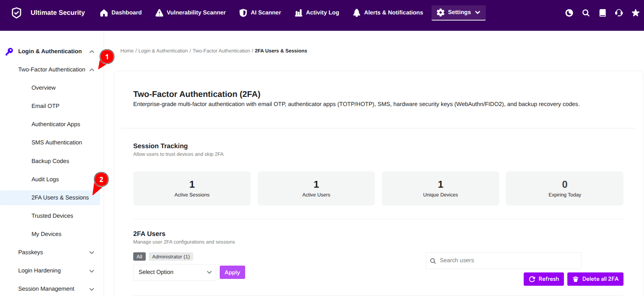The height and width of the screenshot is (296, 644).
Task: Click Two-Factor Authentication breadcrumb link
Action: 221,51
